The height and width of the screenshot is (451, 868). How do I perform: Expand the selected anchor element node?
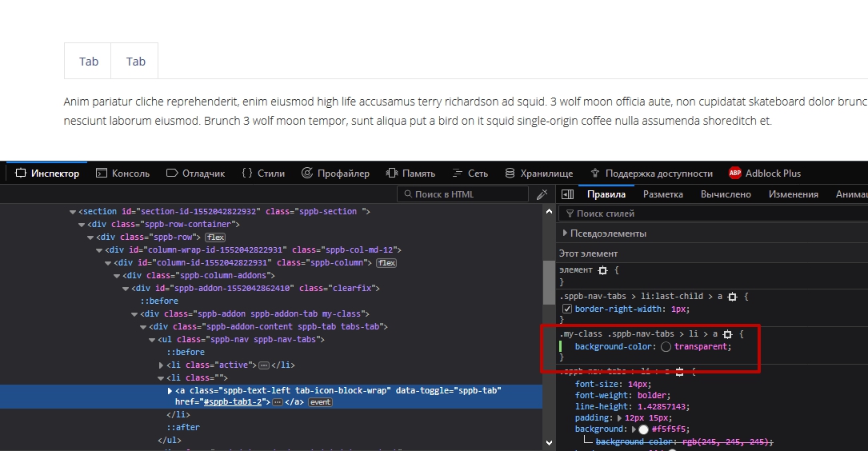[170, 391]
